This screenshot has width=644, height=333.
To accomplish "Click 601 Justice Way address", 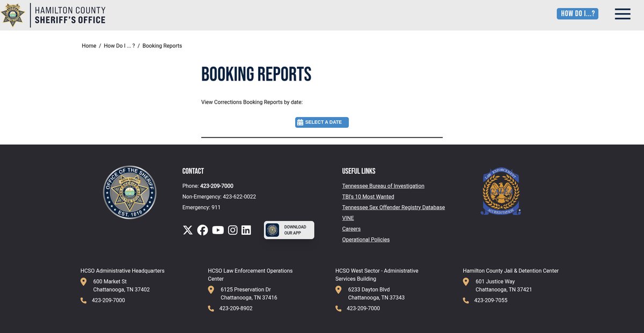I will click(x=495, y=281).
